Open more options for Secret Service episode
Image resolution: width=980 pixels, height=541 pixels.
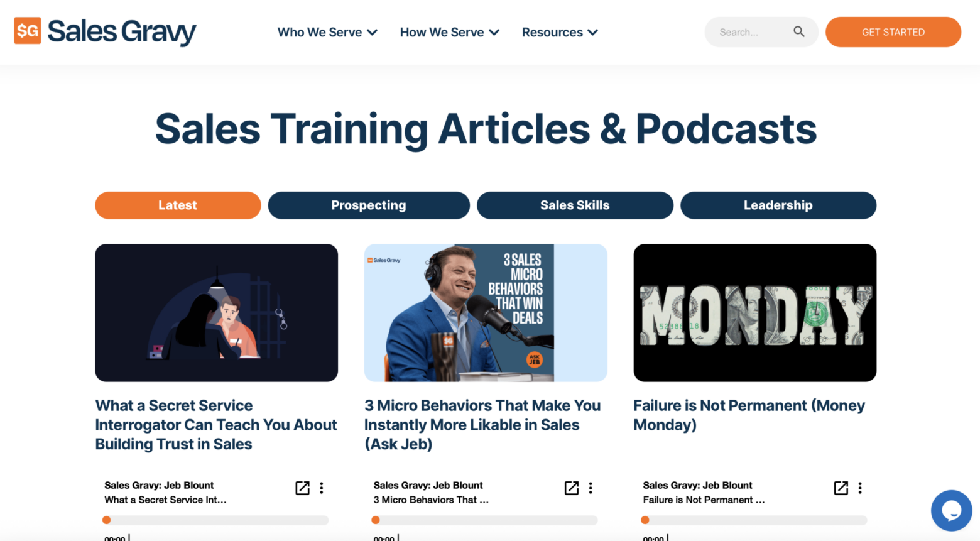click(x=322, y=488)
